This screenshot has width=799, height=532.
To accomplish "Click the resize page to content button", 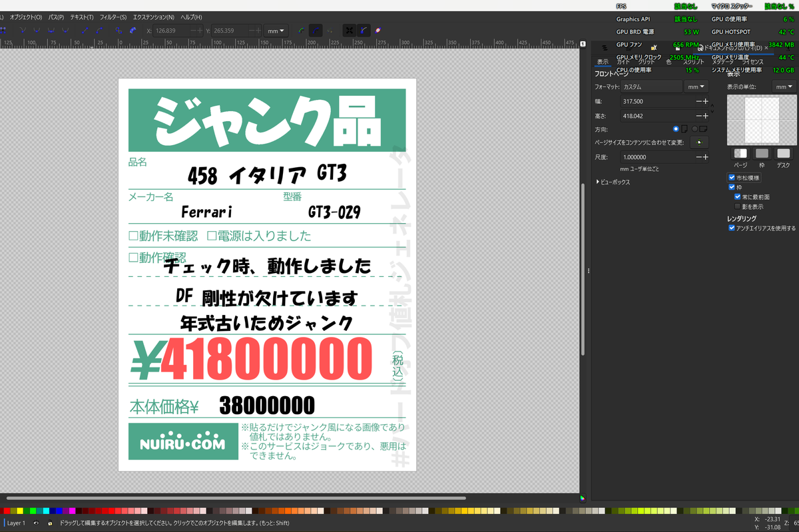I will tap(699, 142).
